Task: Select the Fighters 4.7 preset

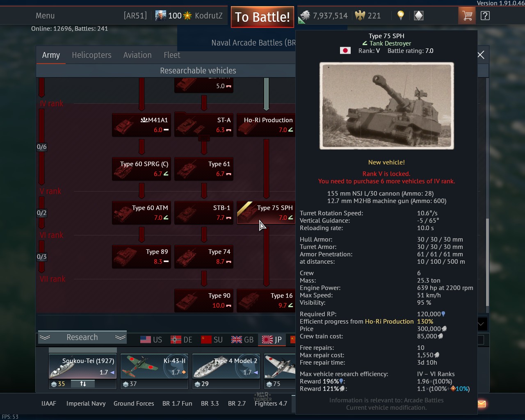Action: (x=271, y=404)
